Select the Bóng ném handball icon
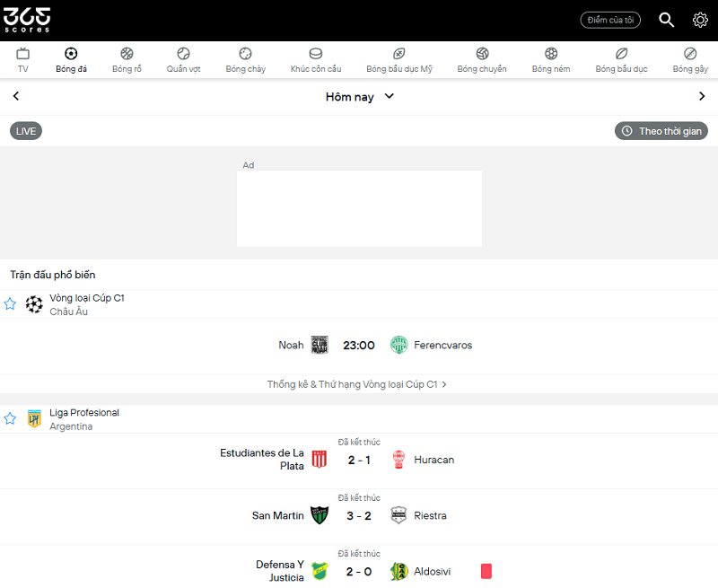Image resolution: width=718 pixels, height=588 pixels. coord(551,54)
